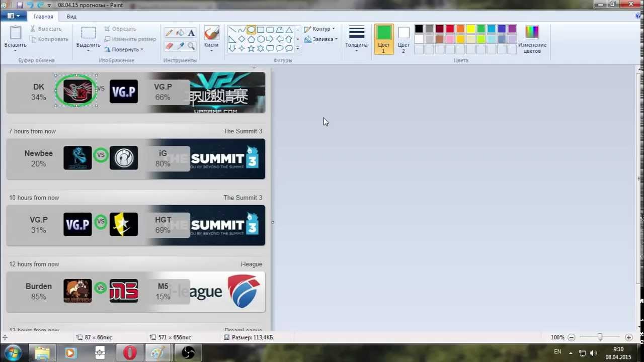
Task: Choose the Five-point star shape
Action: click(251, 49)
